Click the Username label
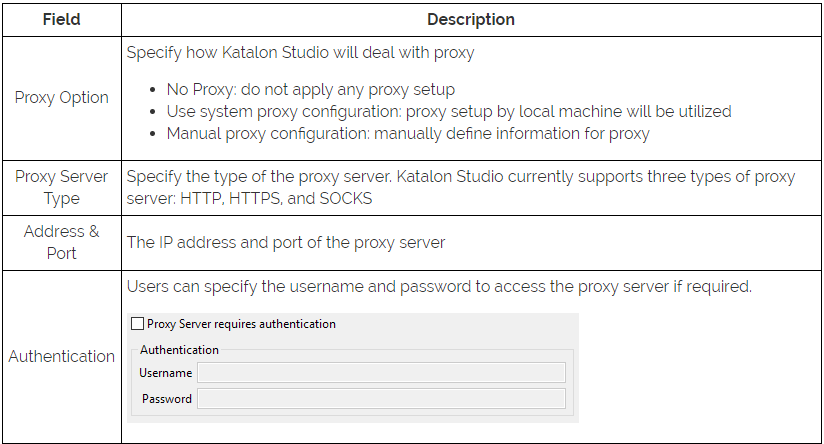The height and width of the screenshot is (444, 824). [x=166, y=373]
